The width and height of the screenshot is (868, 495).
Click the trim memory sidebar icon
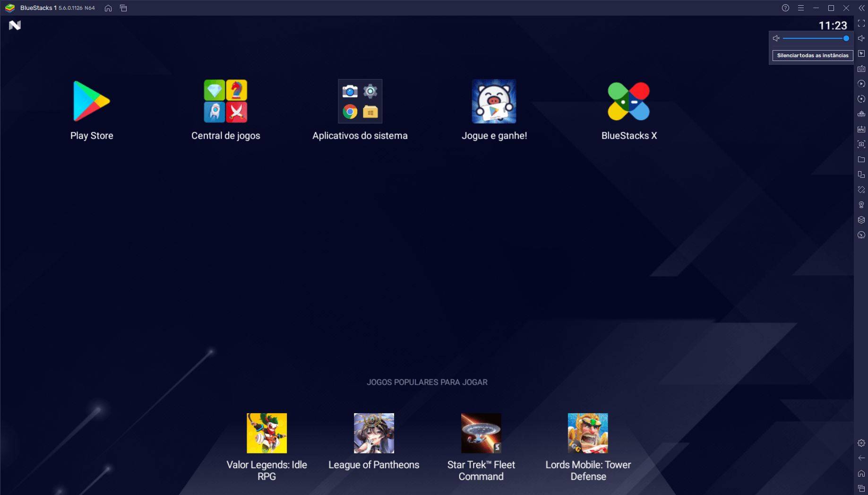[861, 114]
